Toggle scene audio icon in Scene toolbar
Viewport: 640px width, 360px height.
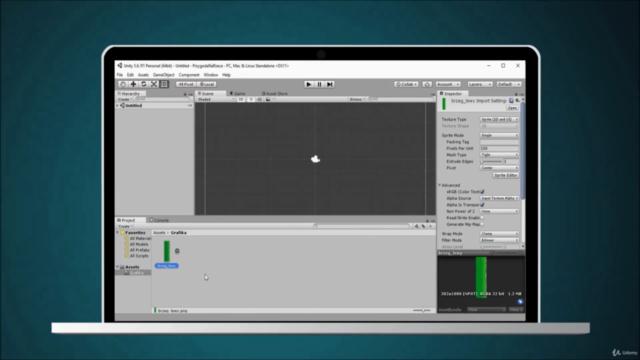[259, 99]
